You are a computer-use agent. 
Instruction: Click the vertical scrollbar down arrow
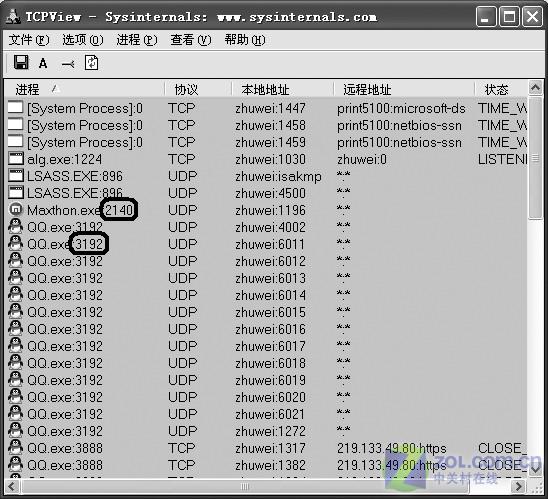pyautogui.click(x=535, y=469)
